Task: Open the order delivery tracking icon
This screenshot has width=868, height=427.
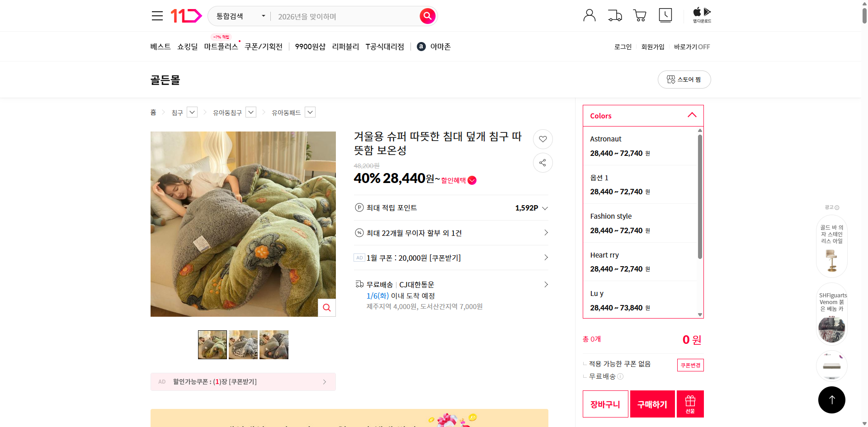Action: (614, 15)
